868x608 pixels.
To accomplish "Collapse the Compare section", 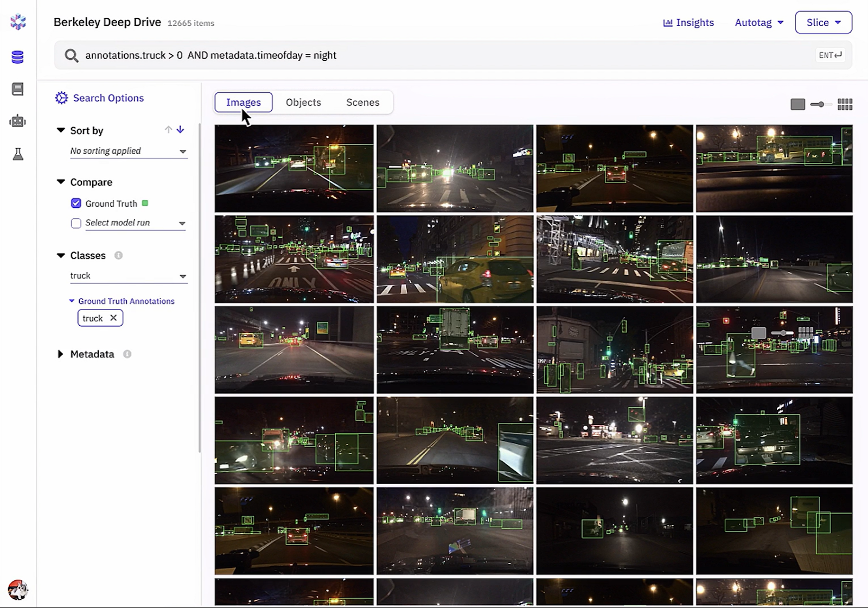I will click(x=61, y=182).
